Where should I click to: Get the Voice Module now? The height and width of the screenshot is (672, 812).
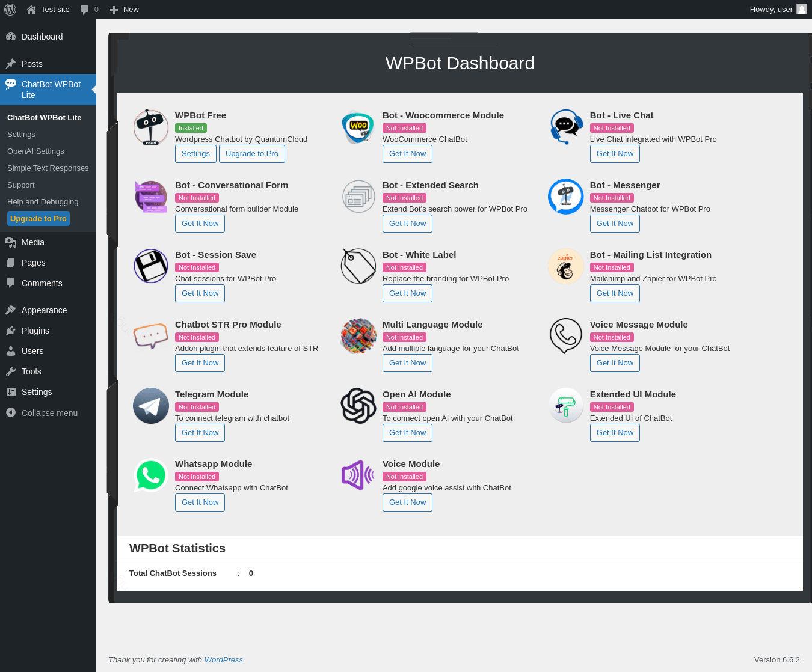click(407, 502)
